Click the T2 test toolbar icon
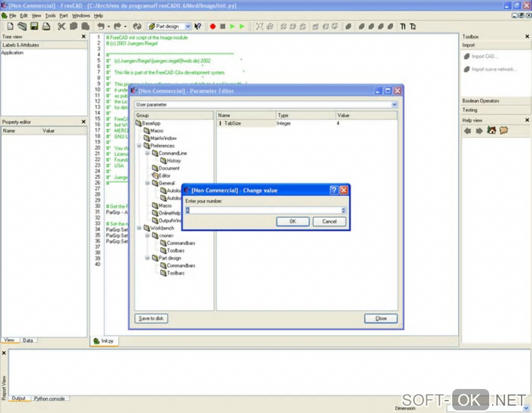The image size is (532, 413). 413,26
